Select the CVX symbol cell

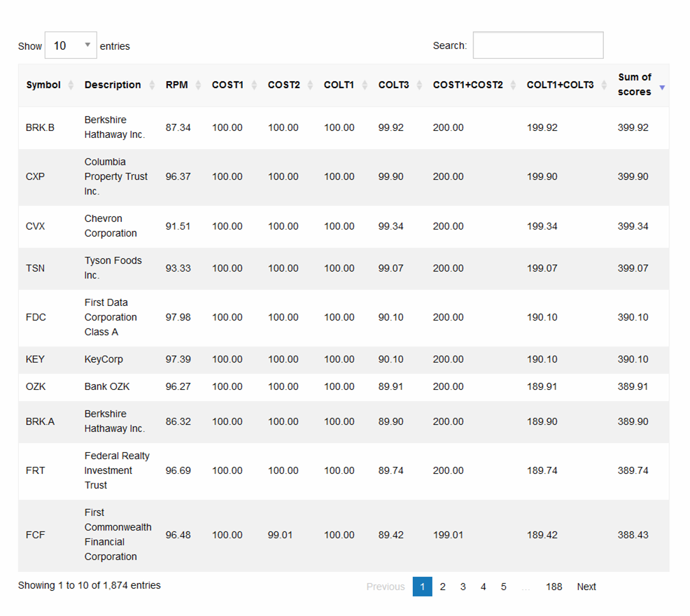click(35, 226)
